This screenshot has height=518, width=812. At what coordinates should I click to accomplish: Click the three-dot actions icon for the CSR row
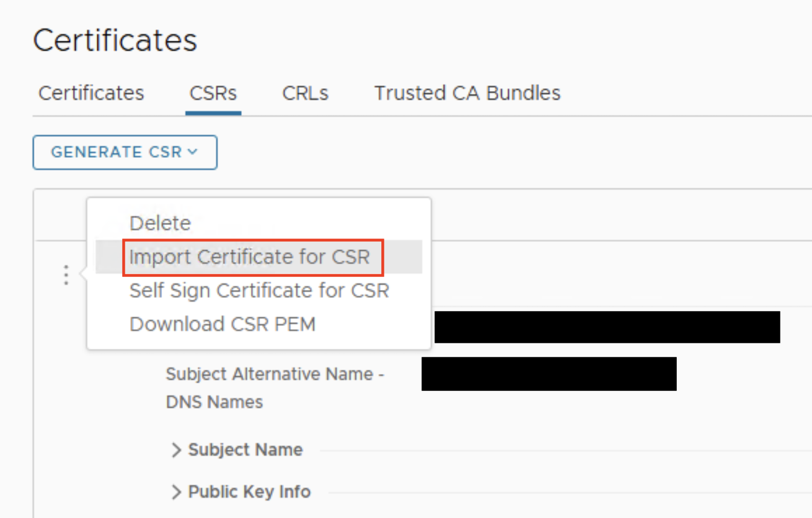[66, 274]
